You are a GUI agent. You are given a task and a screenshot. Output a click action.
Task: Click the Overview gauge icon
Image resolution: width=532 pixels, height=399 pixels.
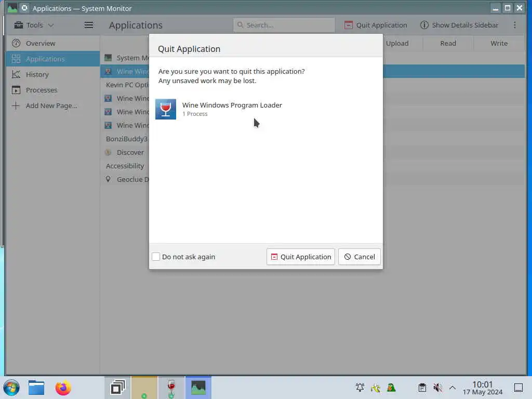pos(16,44)
